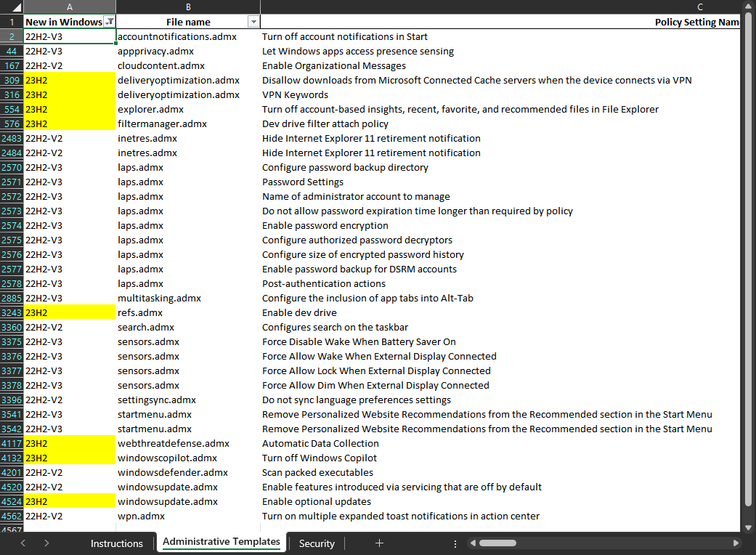
Task: Select row header 2885
Action: click(12, 298)
